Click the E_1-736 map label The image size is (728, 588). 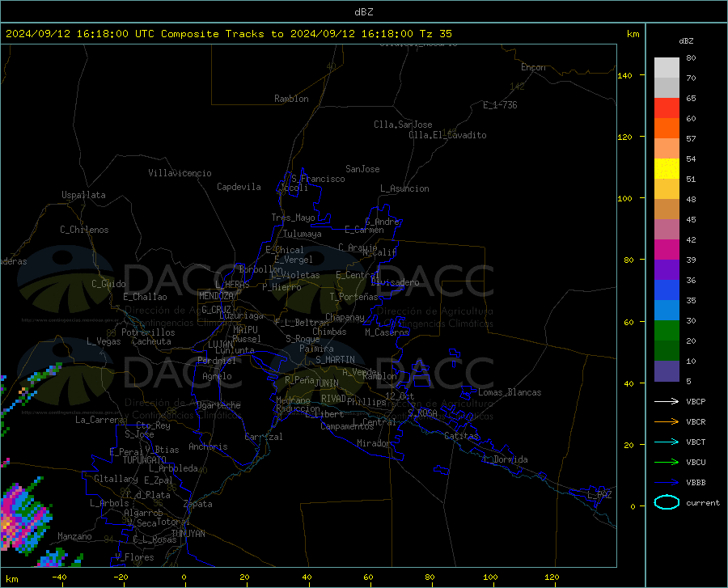(500, 105)
